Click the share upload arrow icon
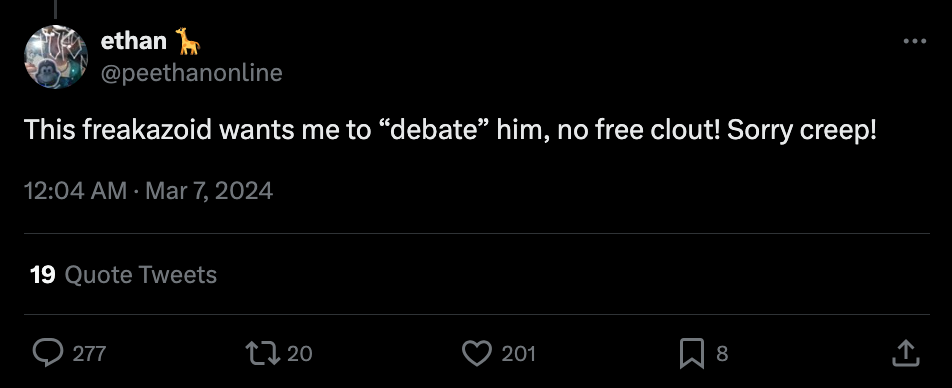This screenshot has height=388, width=952. pos(905,353)
